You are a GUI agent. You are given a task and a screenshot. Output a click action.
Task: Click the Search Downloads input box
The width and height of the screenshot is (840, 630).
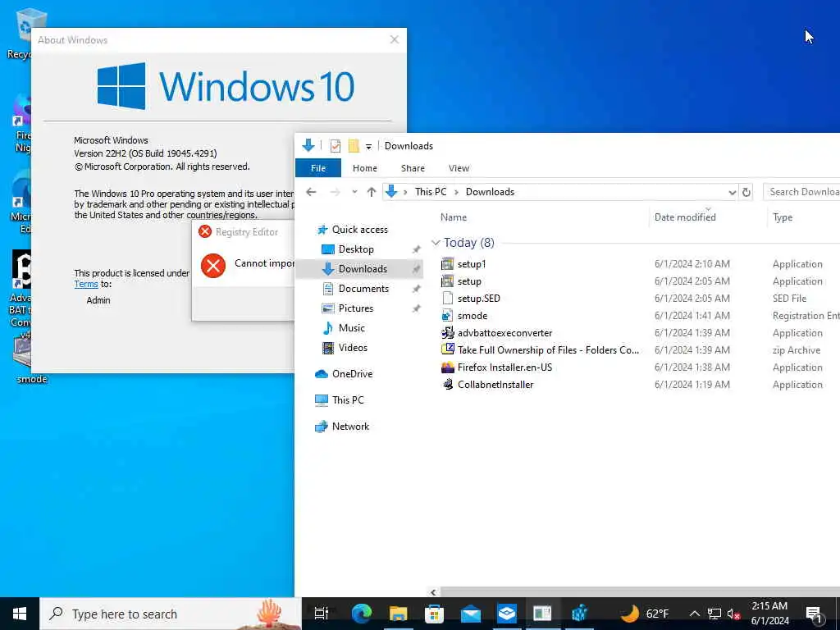(802, 192)
